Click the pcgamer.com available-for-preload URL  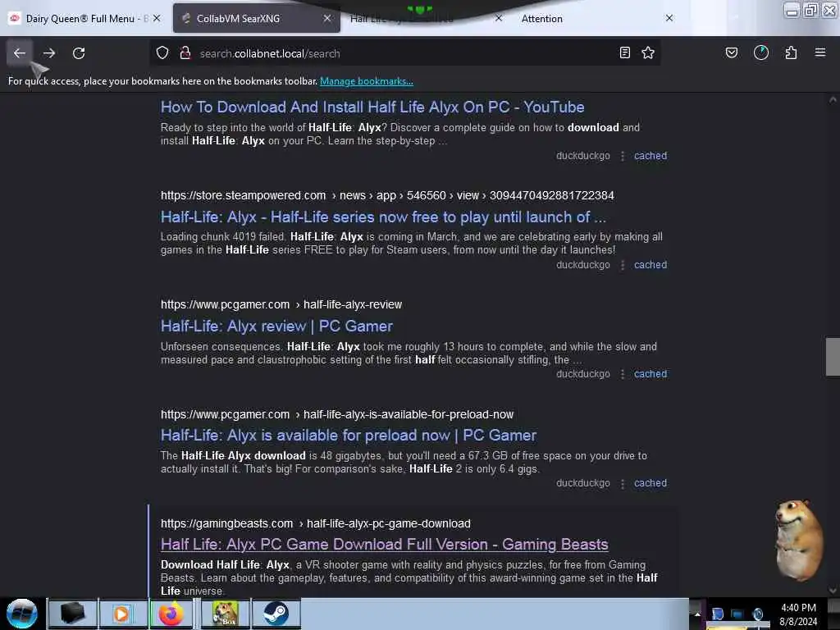(x=337, y=414)
